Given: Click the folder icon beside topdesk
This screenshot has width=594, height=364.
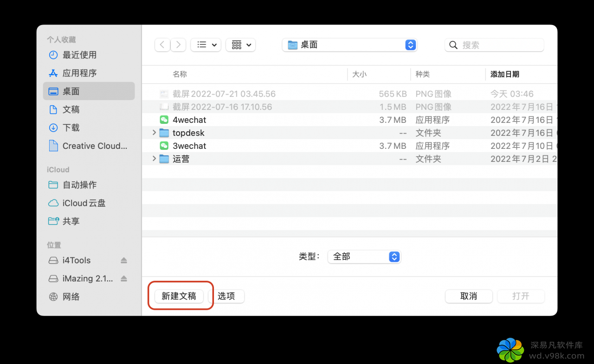Looking at the screenshot, I should tap(164, 133).
